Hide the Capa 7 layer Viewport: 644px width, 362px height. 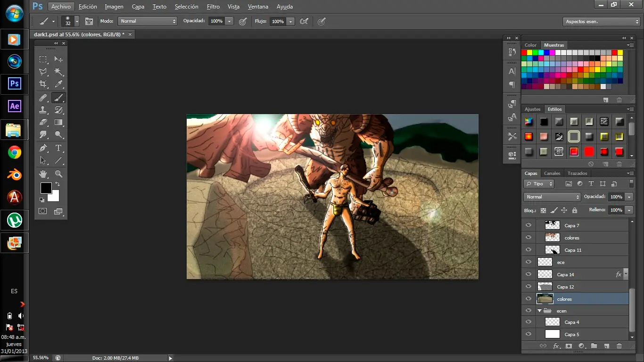528,225
